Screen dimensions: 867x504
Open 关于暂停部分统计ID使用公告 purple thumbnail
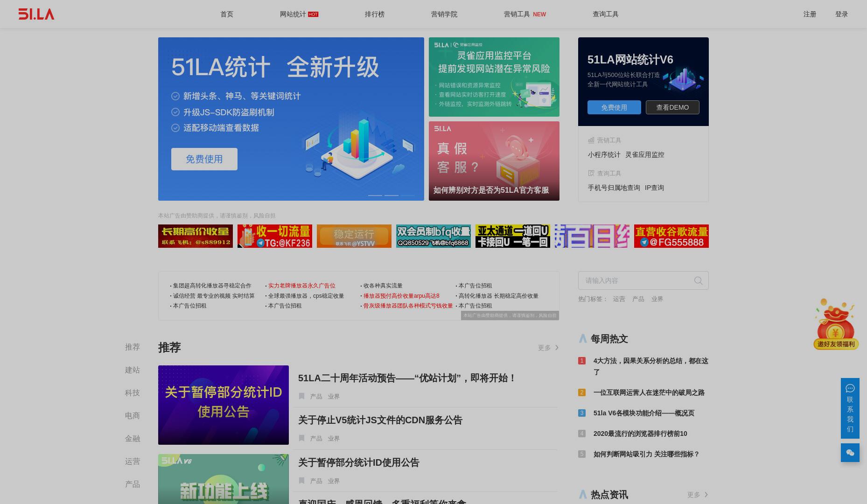(x=224, y=405)
